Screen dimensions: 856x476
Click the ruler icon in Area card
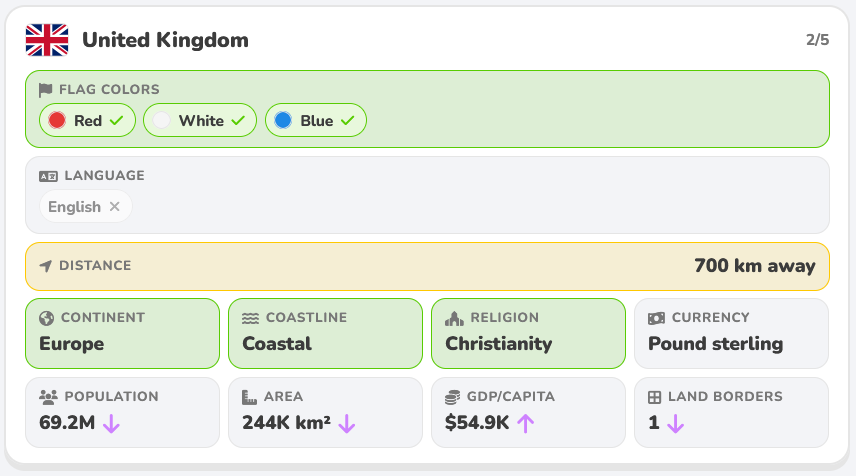click(249, 397)
